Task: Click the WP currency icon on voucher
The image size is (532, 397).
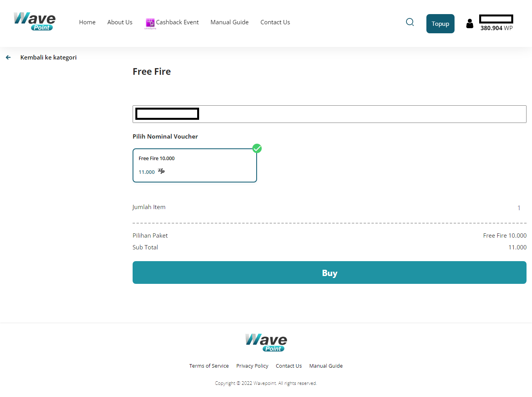Action: click(x=161, y=171)
